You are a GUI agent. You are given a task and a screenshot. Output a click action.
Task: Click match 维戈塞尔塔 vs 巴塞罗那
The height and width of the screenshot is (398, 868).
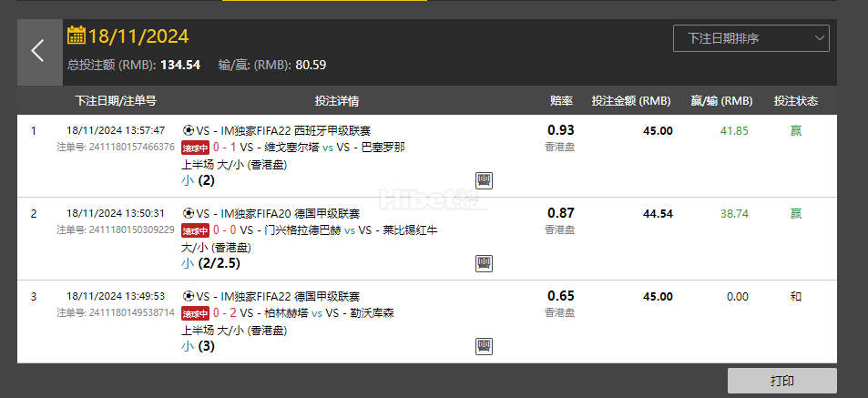[322, 148]
